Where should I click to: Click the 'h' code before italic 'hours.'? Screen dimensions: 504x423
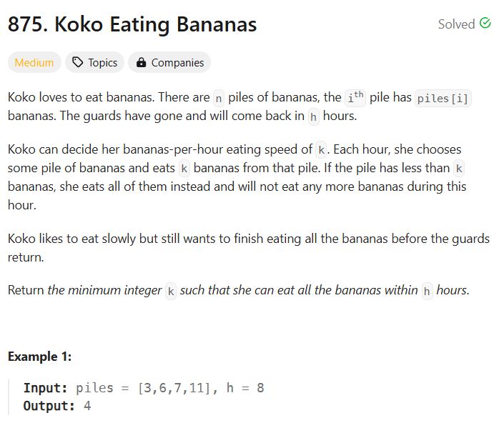pyautogui.click(x=427, y=292)
